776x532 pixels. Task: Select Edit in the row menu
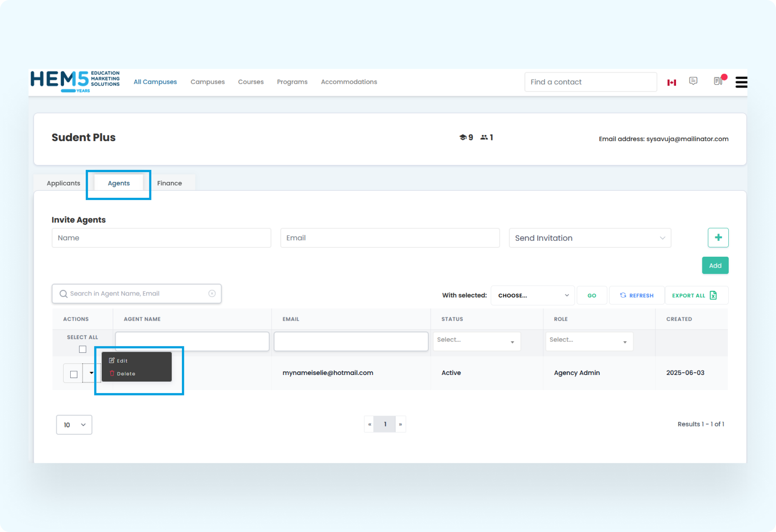[122, 361]
